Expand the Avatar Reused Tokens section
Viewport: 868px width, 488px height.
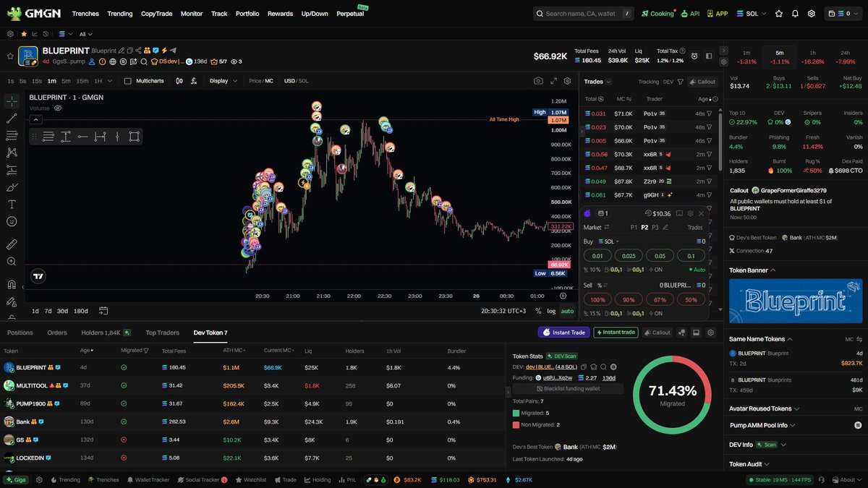(797, 408)
